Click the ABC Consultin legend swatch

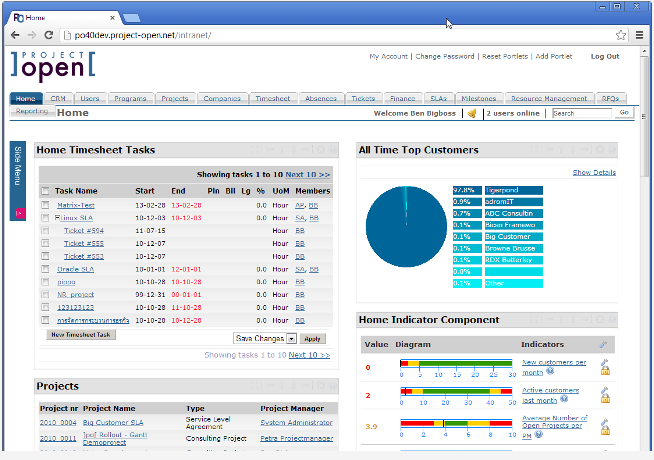click(x=513, y=214)
